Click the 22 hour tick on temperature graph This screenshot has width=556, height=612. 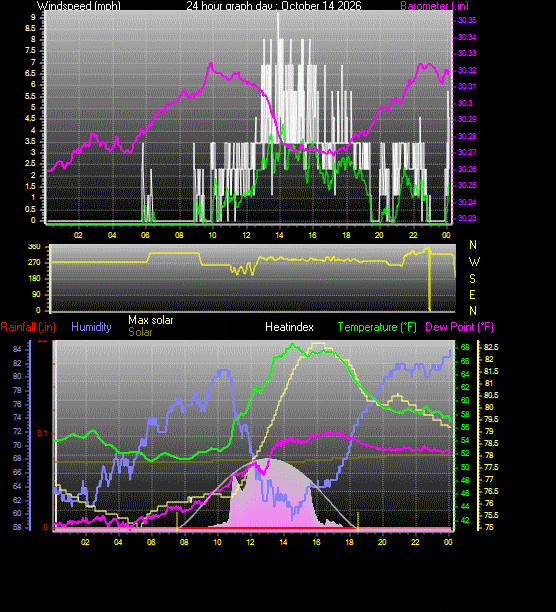coord(415,542)
